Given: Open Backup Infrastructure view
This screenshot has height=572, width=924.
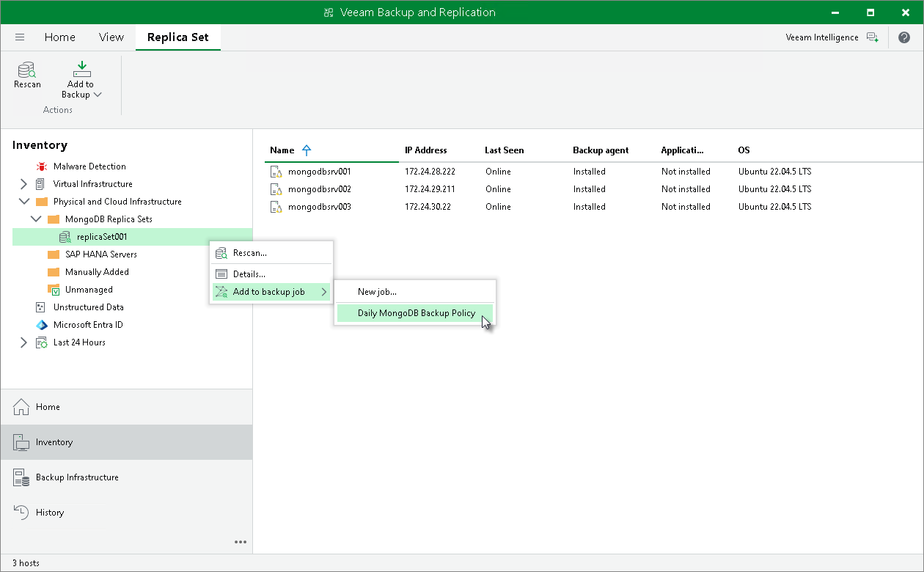Looking at the screenshot, I should coord(126,477).
